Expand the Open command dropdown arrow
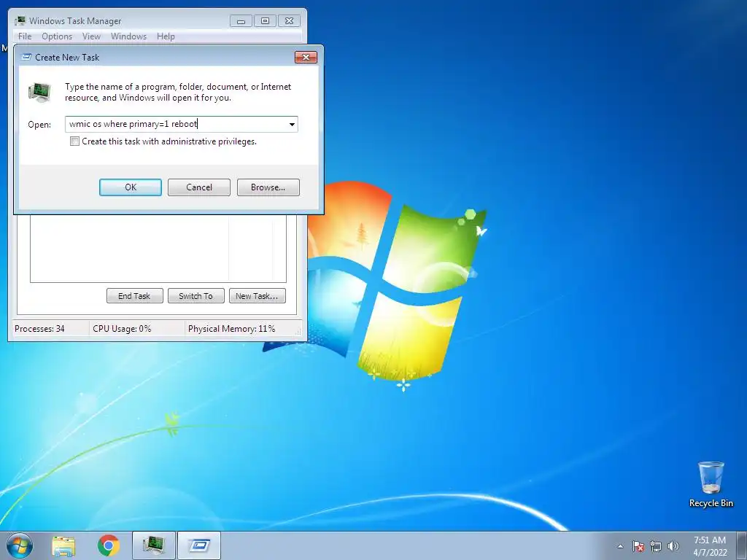 point(292,124)
